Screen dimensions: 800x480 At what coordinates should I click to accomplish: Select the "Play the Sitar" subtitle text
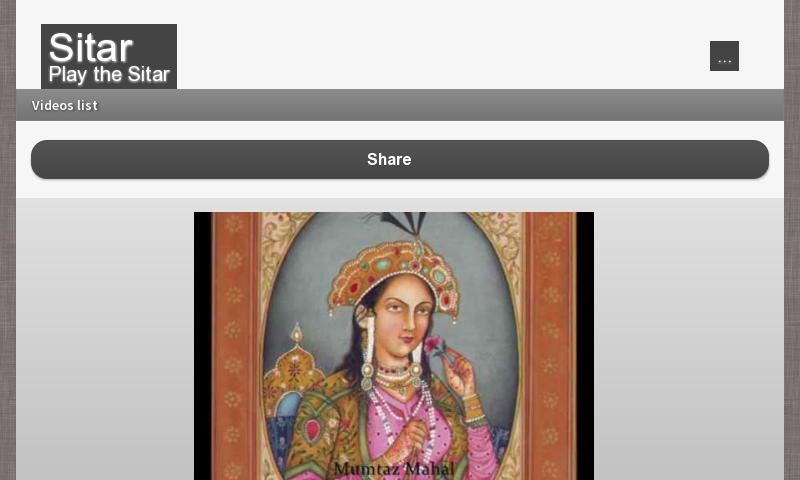click(109, 74)
